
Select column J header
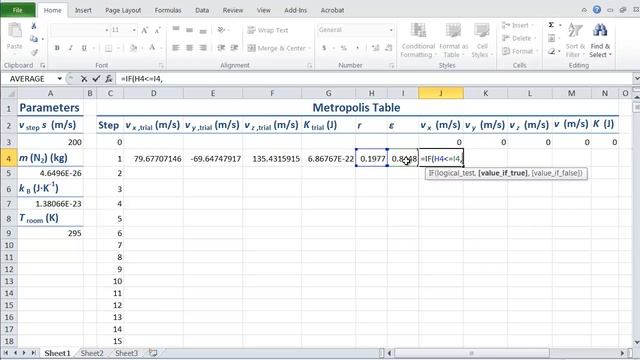(441, 93)
